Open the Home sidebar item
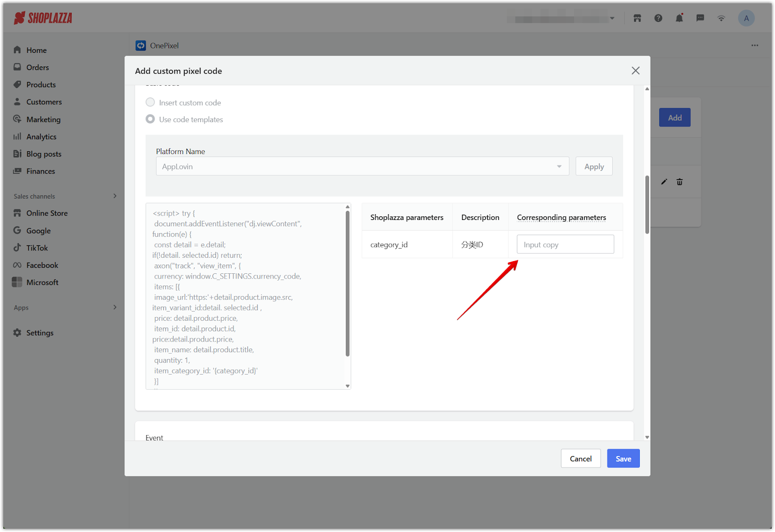This screenshot has width=775, height=532. (36, 50)
